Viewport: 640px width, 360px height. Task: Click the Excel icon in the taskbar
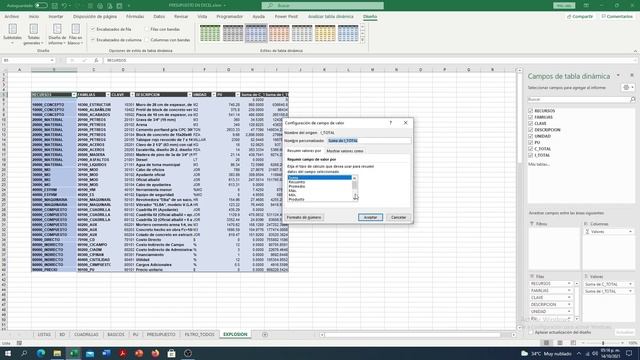click(74, 353)
